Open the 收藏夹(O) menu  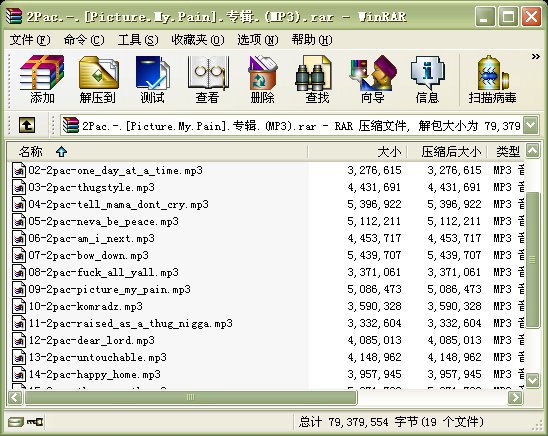pyautogui.click(x=198, y=40)
